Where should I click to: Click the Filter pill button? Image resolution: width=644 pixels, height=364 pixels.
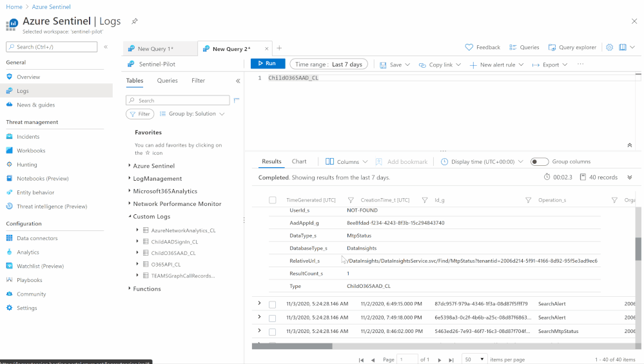[x=140, y=114]
